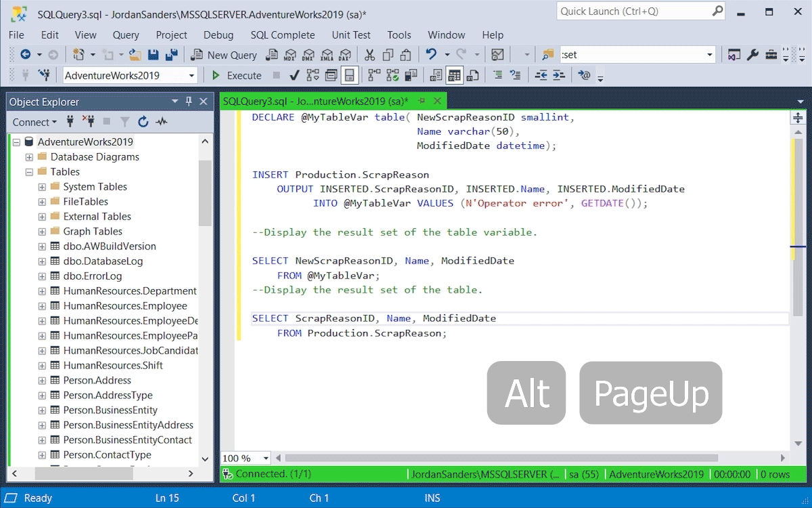Toggle the Object Explorer auto-hide pin
Image resolution: width=812 pixels, height=508 pixels.
[189, 102]
